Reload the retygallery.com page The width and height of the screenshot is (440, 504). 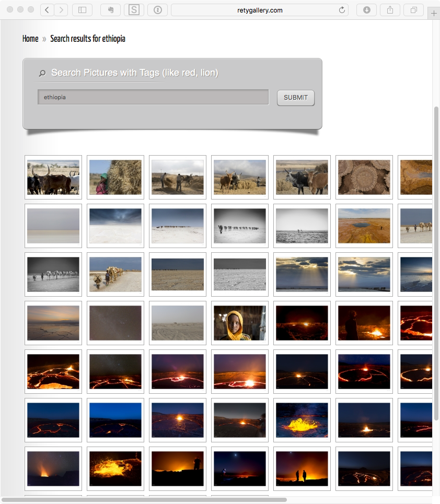point(342,10)
